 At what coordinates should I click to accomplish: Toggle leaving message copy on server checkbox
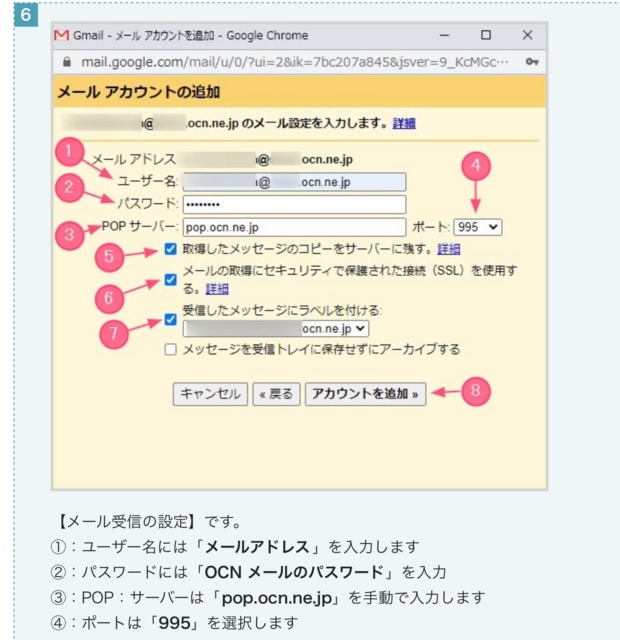[170, 249]
